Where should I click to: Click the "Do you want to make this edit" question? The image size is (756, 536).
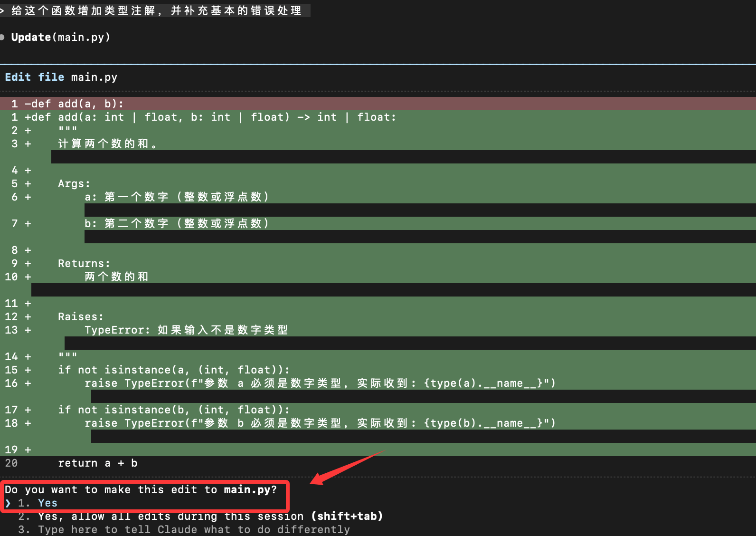[x=141, y=489]
